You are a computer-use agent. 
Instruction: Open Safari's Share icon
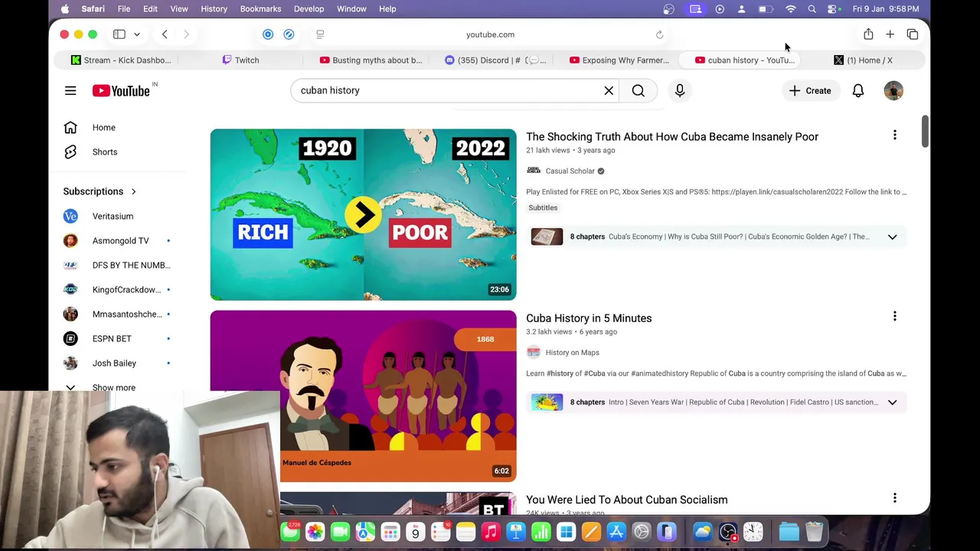[868, 34]
